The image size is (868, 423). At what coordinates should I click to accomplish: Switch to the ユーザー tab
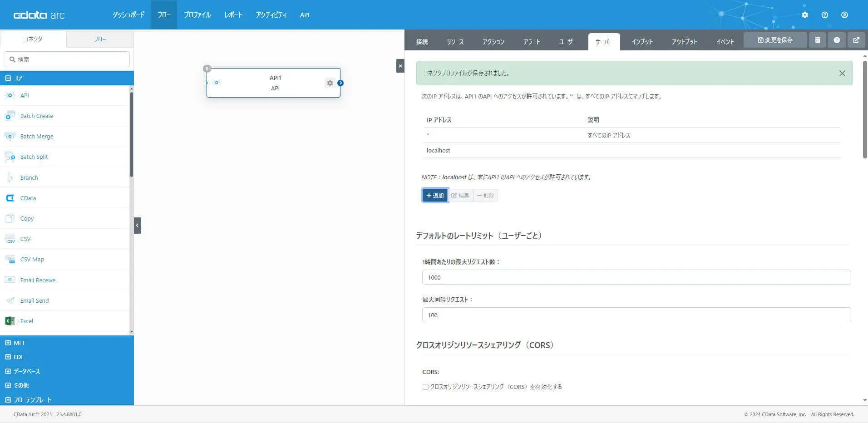click(567, 42)
